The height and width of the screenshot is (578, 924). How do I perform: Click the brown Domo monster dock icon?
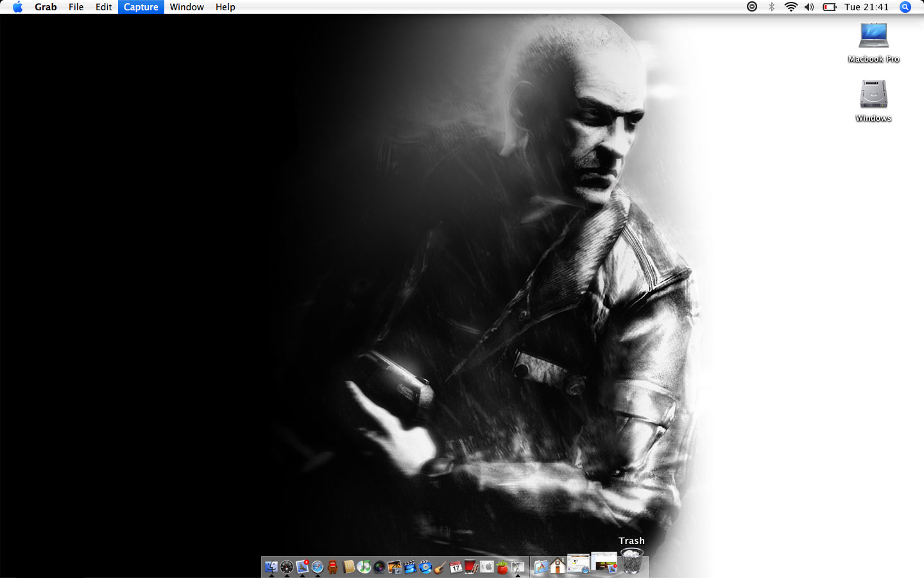(x=332, y=566)
